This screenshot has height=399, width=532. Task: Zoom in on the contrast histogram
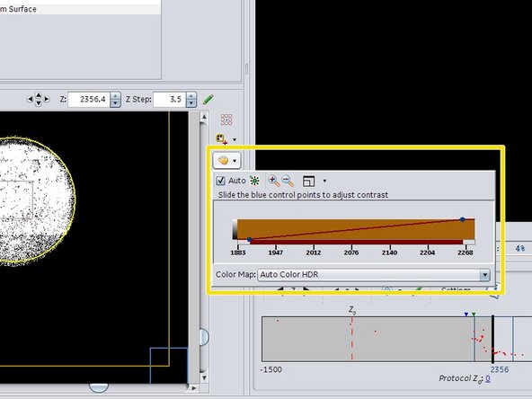(x=274, y=181)
